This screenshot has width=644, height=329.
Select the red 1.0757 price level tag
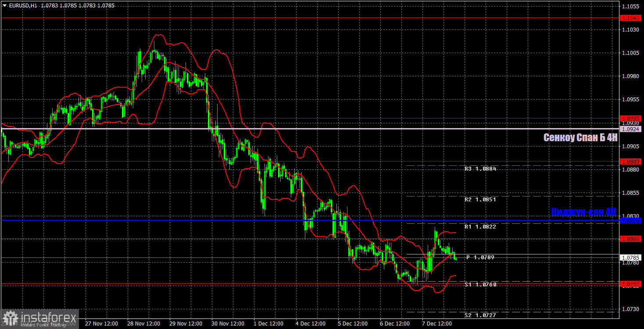click(631, 284)
